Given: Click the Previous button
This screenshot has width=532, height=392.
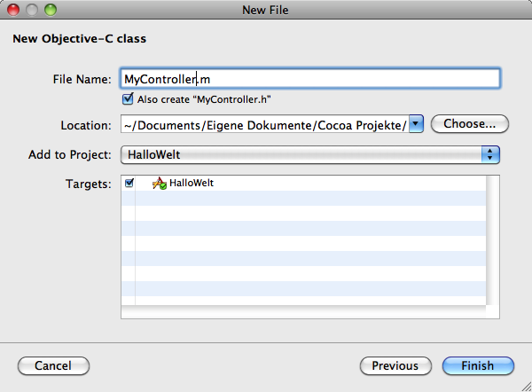Looking at the screenshot, I should (x=395, y=366).
